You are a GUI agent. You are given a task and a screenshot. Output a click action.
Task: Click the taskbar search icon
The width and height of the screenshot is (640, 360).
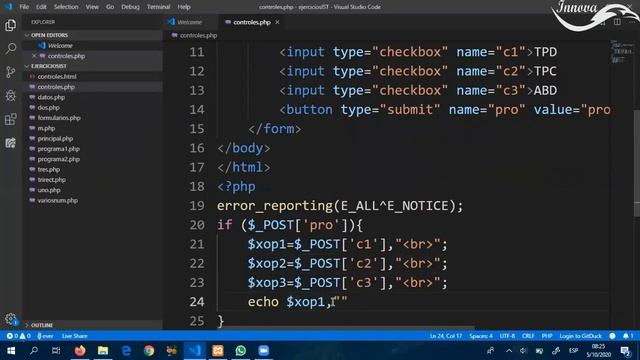pos(34,351)
